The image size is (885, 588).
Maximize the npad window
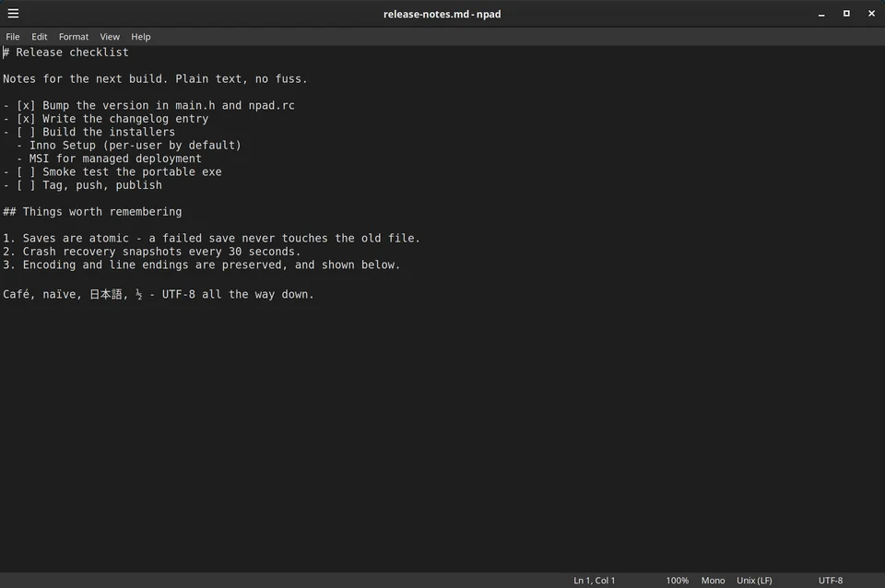846,14
